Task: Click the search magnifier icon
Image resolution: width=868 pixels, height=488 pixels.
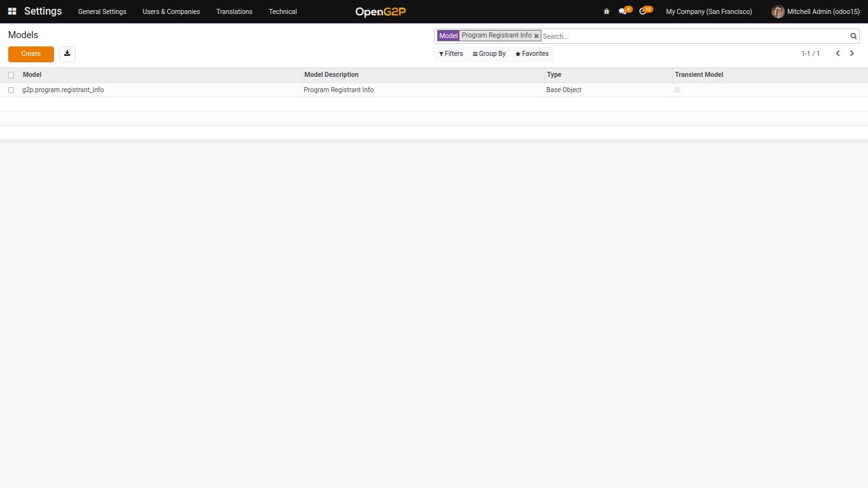Action: 853,36
